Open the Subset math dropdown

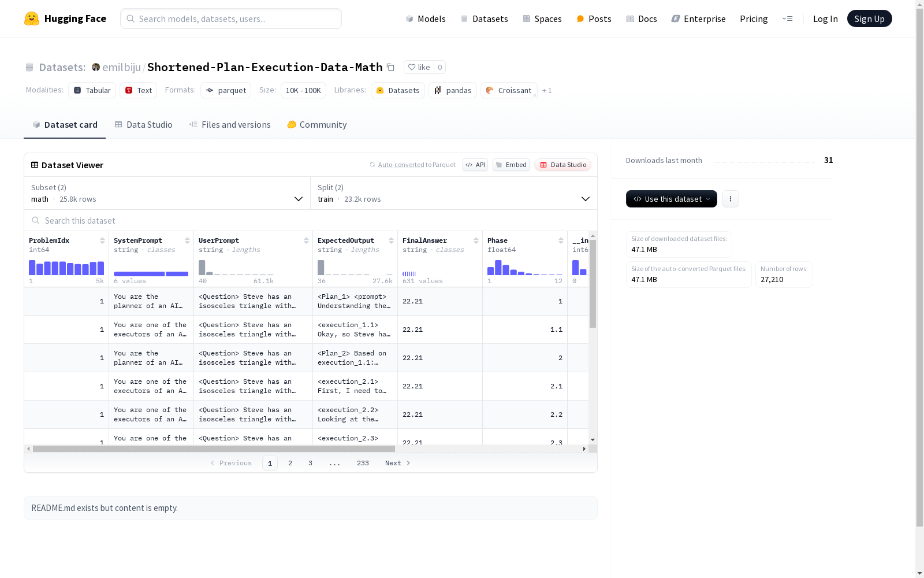tap(167, 193)
